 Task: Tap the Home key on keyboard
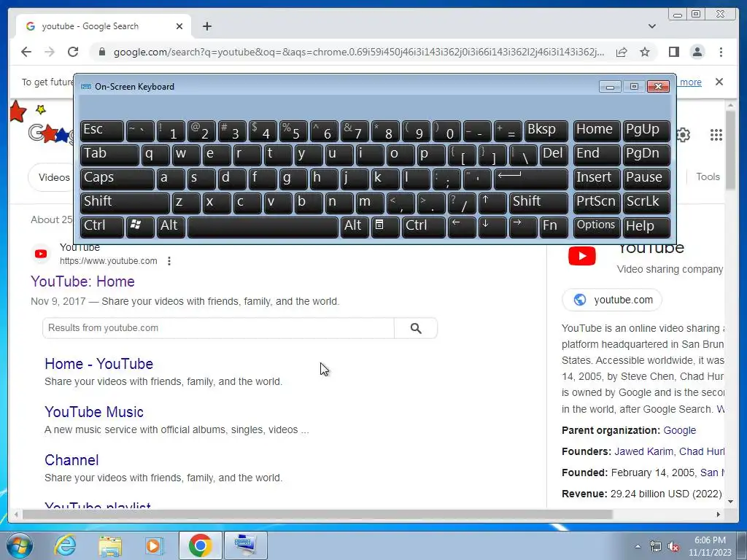point(597,131)
